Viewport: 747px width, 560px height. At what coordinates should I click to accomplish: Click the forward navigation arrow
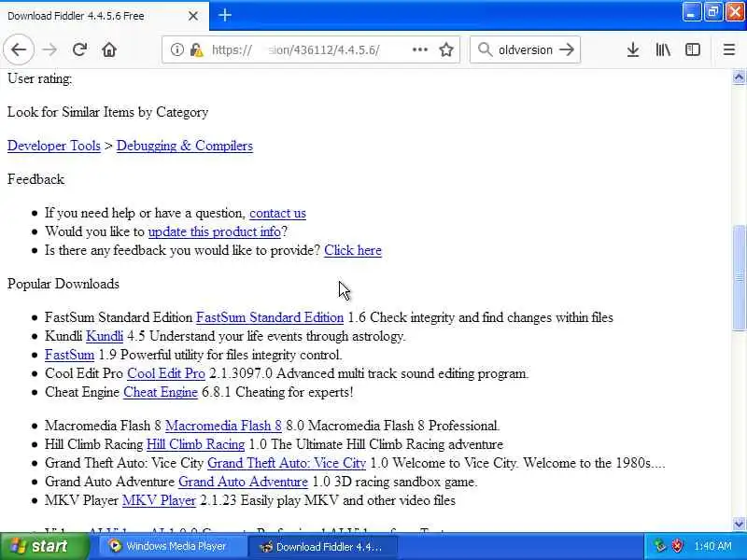(49, 49)
